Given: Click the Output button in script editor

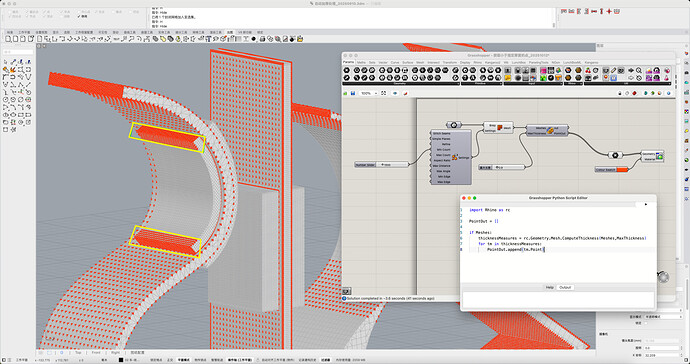Looking at the screenshot, I should tap(565, 287).
